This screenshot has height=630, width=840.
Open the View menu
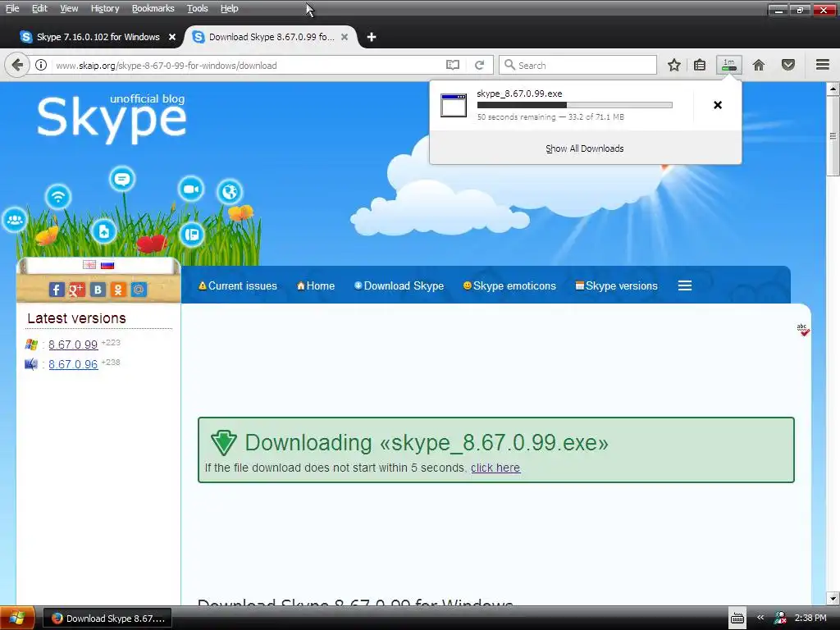point(69,8)
